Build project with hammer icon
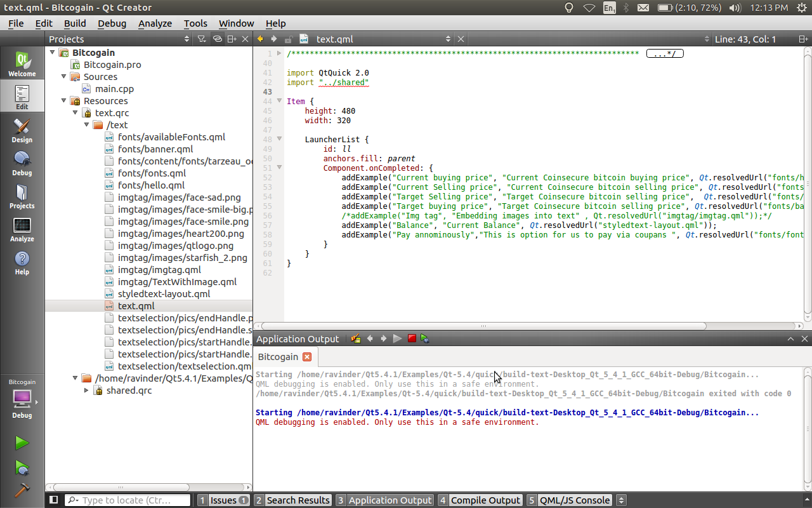This screenshot has height=508, width=812. coord(22,490)
